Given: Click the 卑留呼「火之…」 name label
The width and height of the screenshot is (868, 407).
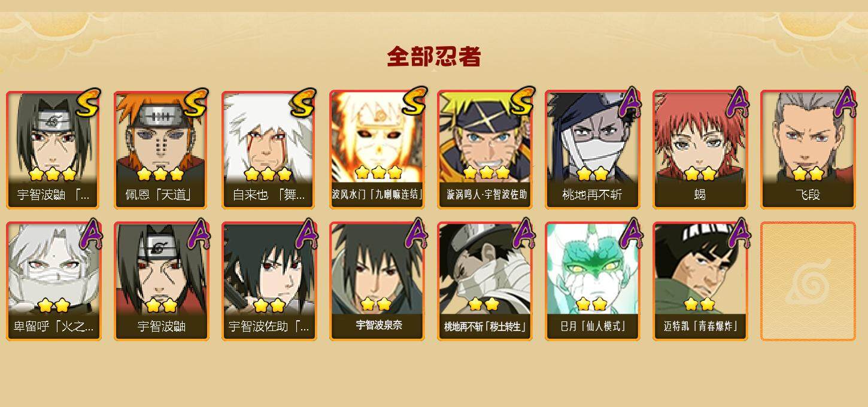Looking at the screenshot, I should 53,327.
